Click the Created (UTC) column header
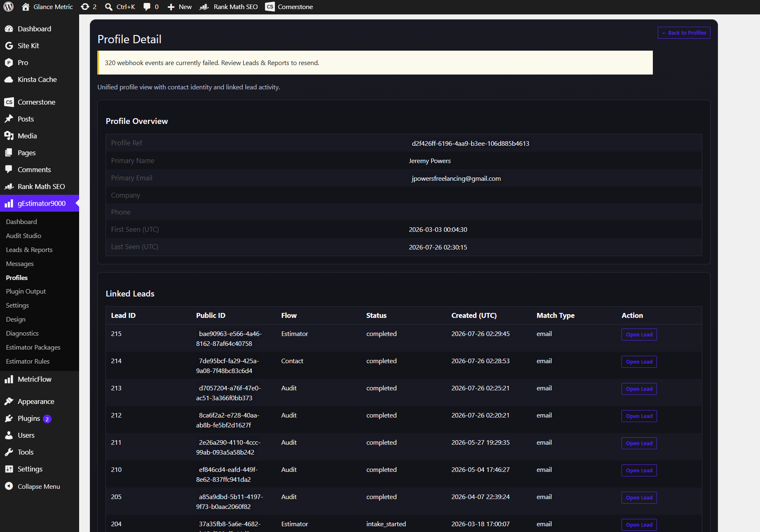Screen dimensions: 760x532 pos(474,315)
